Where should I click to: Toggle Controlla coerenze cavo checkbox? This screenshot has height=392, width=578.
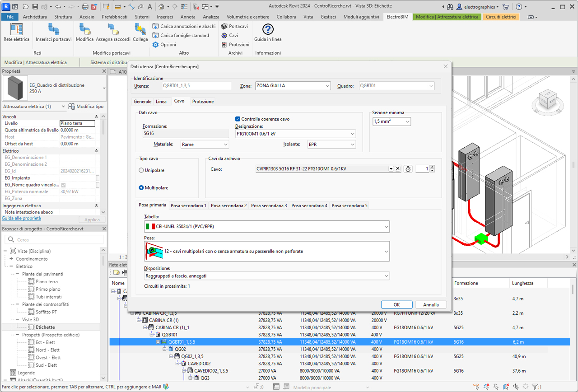(238, 119)
